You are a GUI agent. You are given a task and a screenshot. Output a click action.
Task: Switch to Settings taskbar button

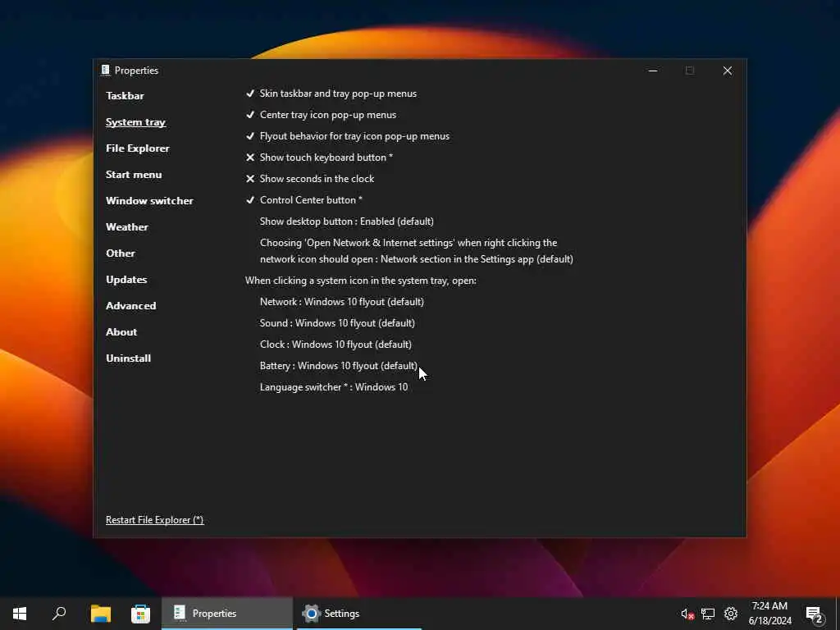coord(359,614)
